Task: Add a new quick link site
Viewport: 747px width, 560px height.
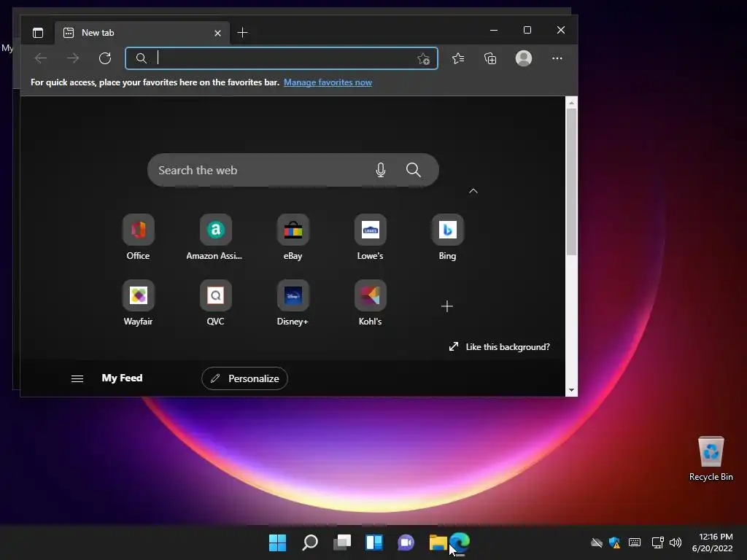Action: (447, 306)
